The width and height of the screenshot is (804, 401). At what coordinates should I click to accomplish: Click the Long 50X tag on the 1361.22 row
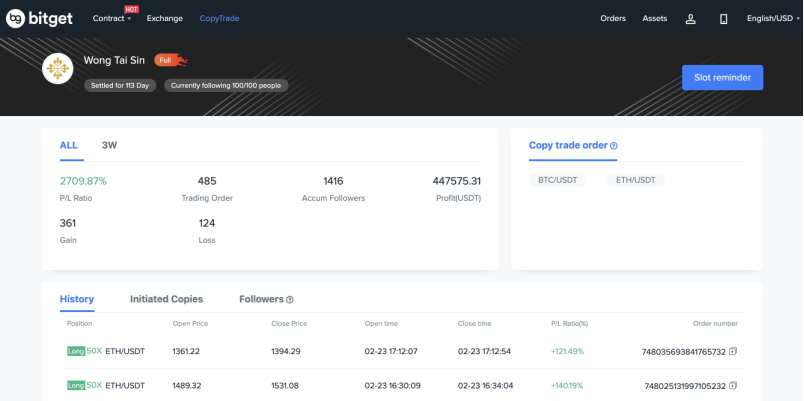click(85, 351)
